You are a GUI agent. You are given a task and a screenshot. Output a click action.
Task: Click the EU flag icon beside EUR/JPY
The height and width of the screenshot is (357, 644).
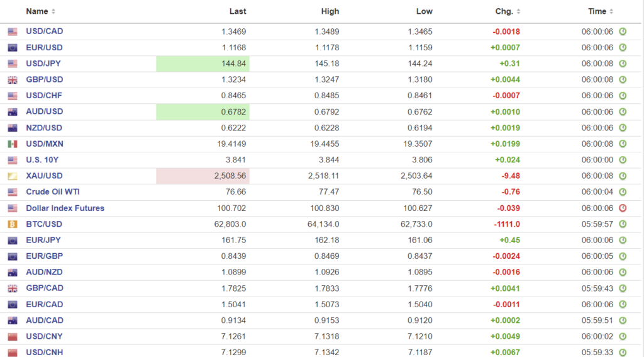tap(13, 241)
